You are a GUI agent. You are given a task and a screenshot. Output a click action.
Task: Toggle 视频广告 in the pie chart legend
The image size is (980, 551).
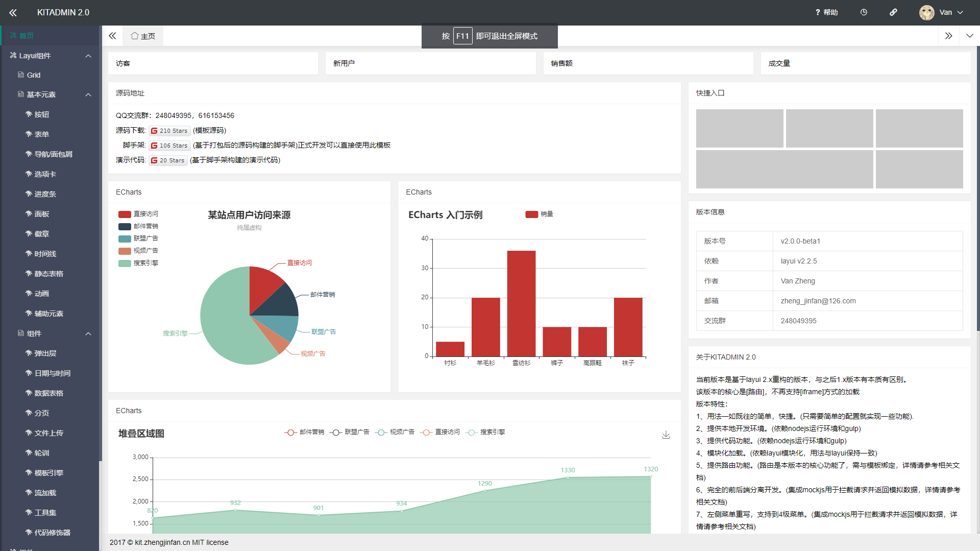(x=138, y=251)
